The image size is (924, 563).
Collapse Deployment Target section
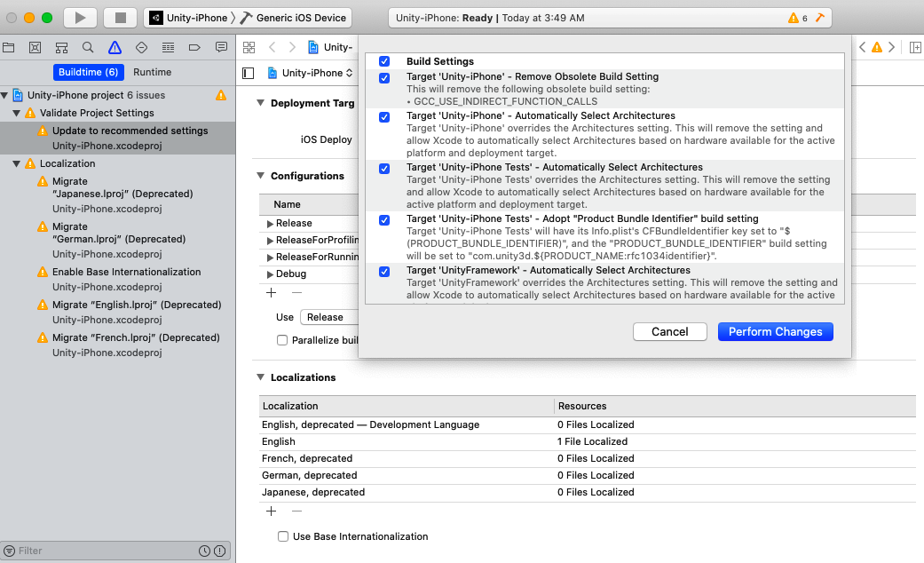tap(260, 103)
